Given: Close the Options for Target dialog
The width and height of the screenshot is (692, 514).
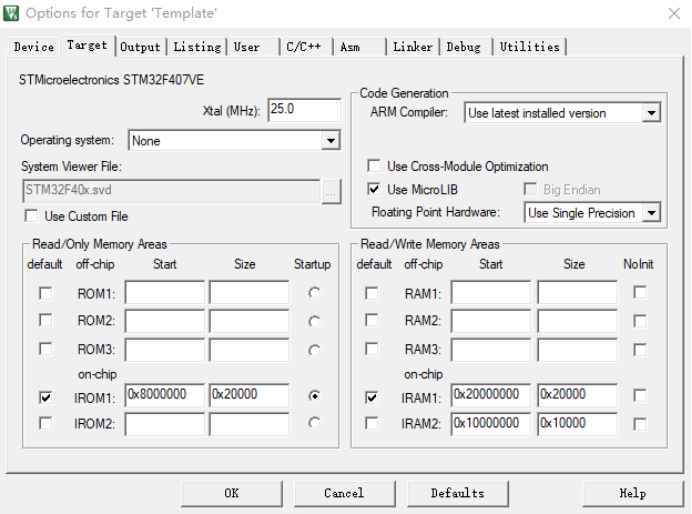Looking at the screenshot, I should (x=674, y=14).
